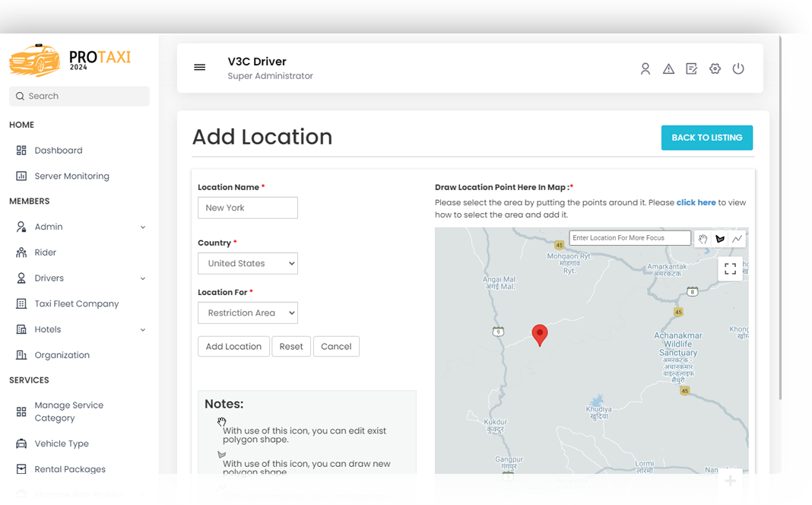The image size is (812, 505).
Task: Focus the sidebar Search field
Action: click(79, 97)
